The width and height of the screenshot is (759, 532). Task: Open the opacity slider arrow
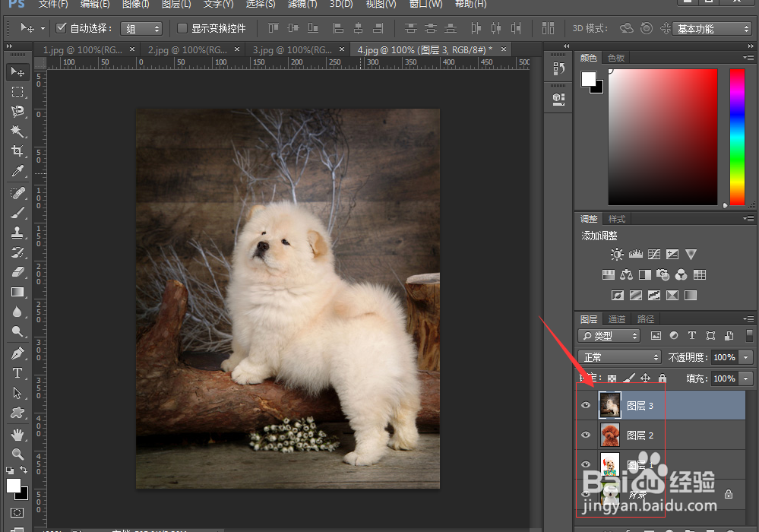coord(746,357)
